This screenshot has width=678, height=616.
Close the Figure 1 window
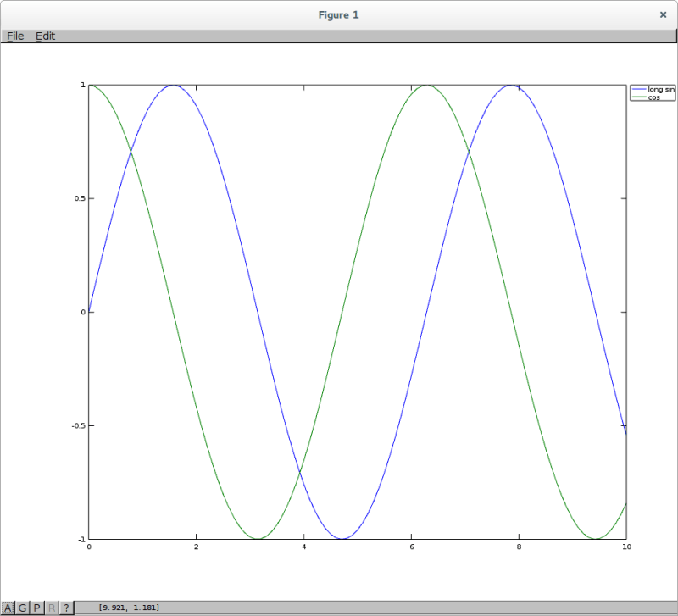click(664, 14)
